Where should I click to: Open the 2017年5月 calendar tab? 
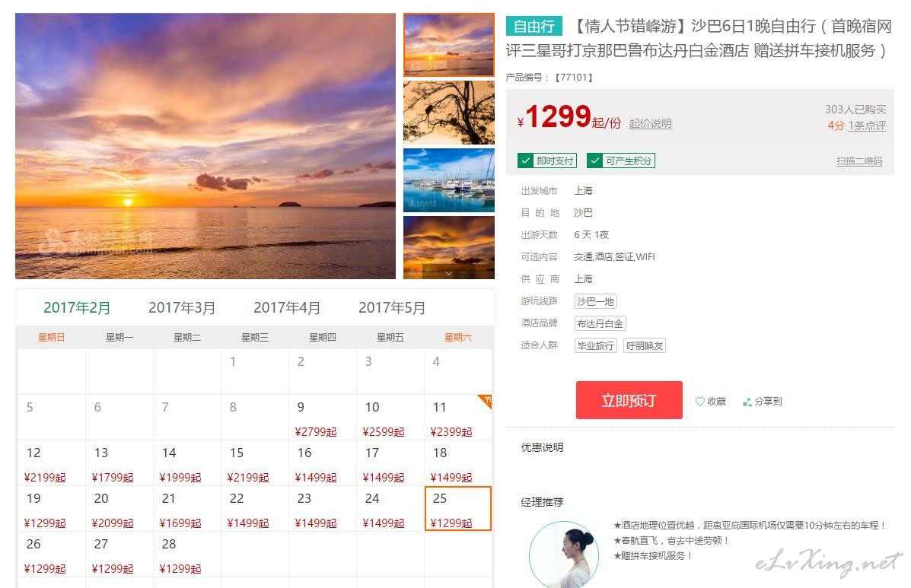(x=392, y=307)
